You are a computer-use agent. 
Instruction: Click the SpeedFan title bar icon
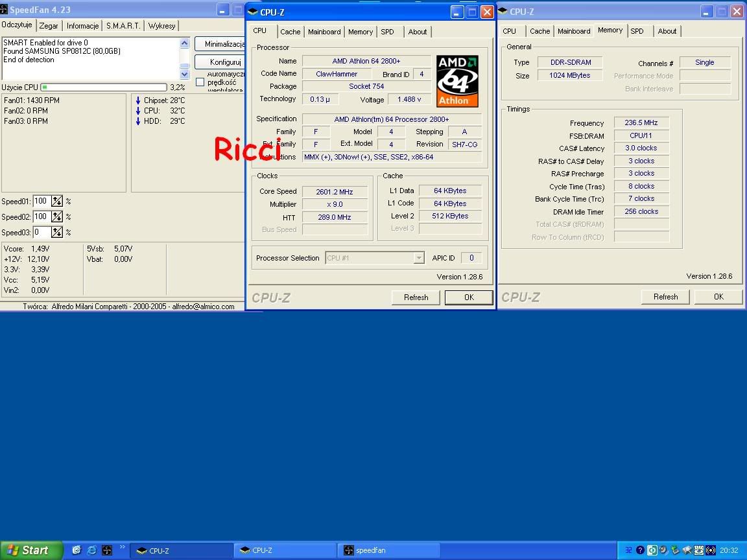(x=4, y=10)
